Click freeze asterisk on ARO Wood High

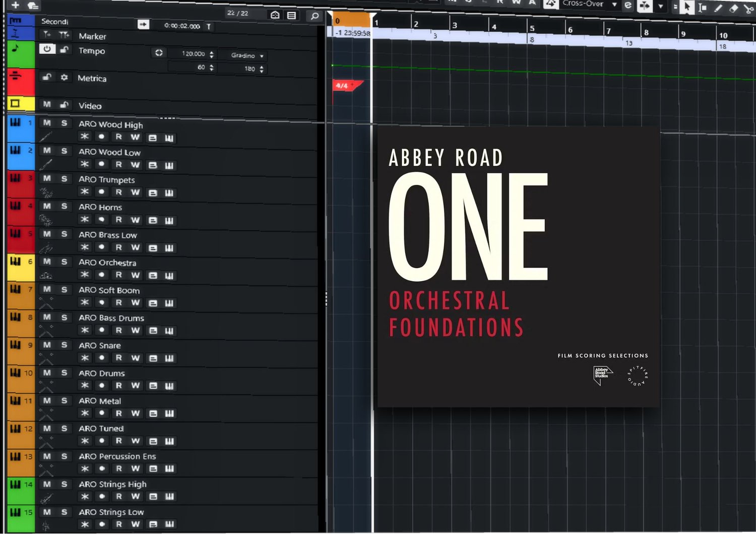click(85, 137)
